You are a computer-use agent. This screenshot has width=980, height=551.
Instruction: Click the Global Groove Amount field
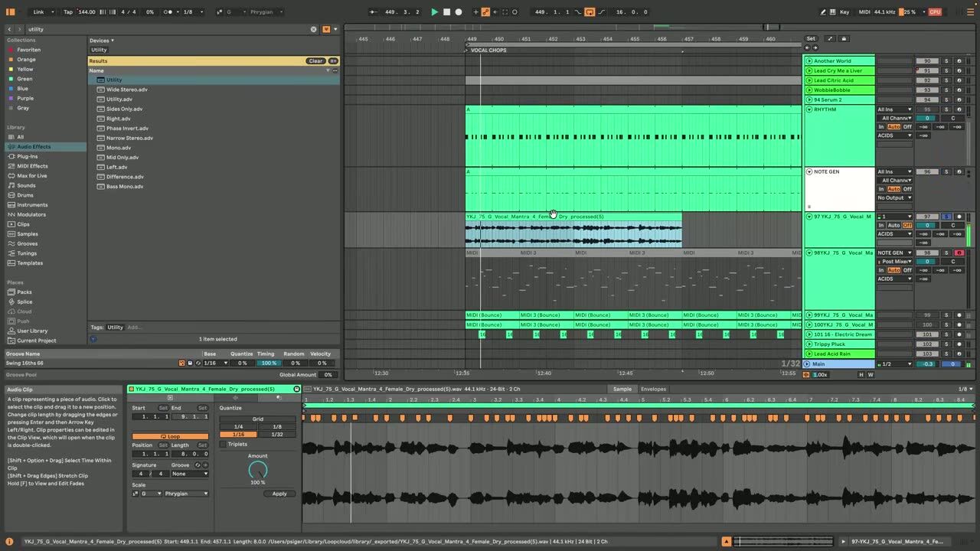click(328, 375)
